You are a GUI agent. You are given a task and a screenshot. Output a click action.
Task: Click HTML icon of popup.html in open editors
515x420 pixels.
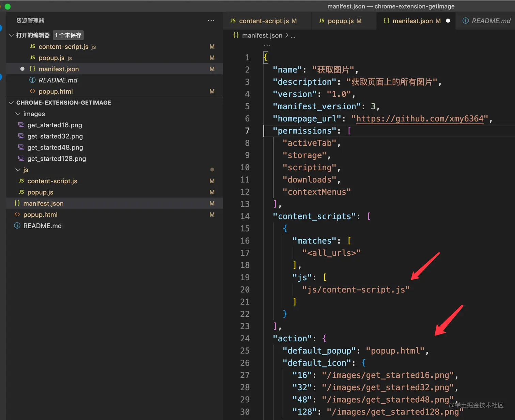click(x=32, y=91)
